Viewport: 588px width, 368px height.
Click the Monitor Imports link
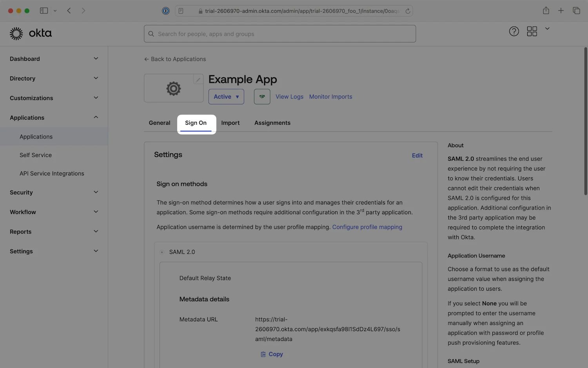click(x=330, y=97)
